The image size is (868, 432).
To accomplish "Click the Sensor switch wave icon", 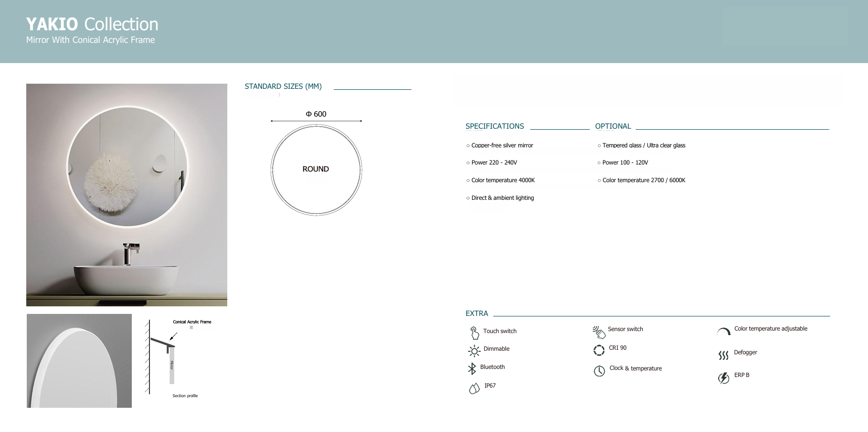I will [599, 332].
